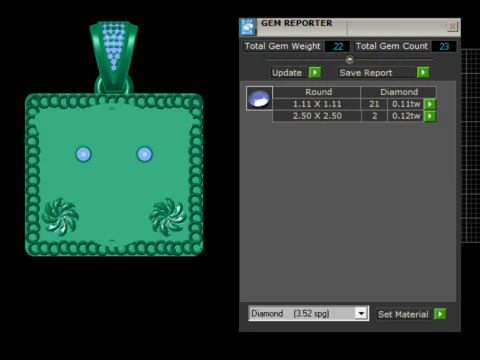The width and height of the screenshot is (480, 360).
Task: Select the 1.11 X 1.11 size cell
Action: click(317, 104)
